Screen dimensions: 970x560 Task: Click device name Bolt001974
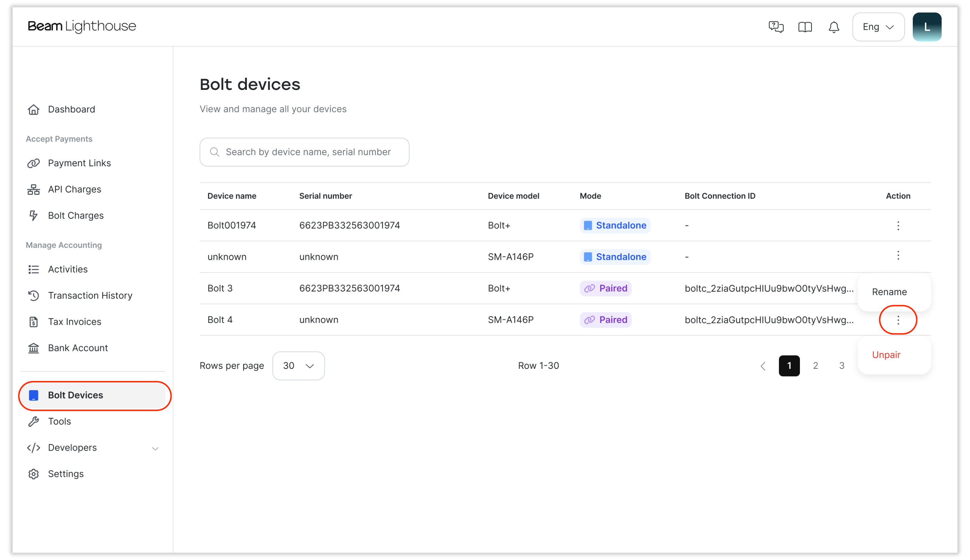coord(232,225)
